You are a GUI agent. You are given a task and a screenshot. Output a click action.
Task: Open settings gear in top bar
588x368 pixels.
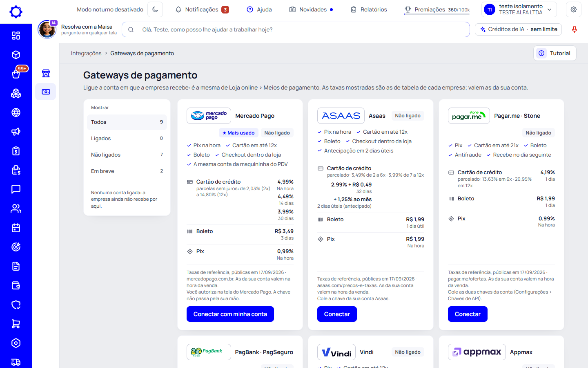pyautogui.click(x=574, y=9)
